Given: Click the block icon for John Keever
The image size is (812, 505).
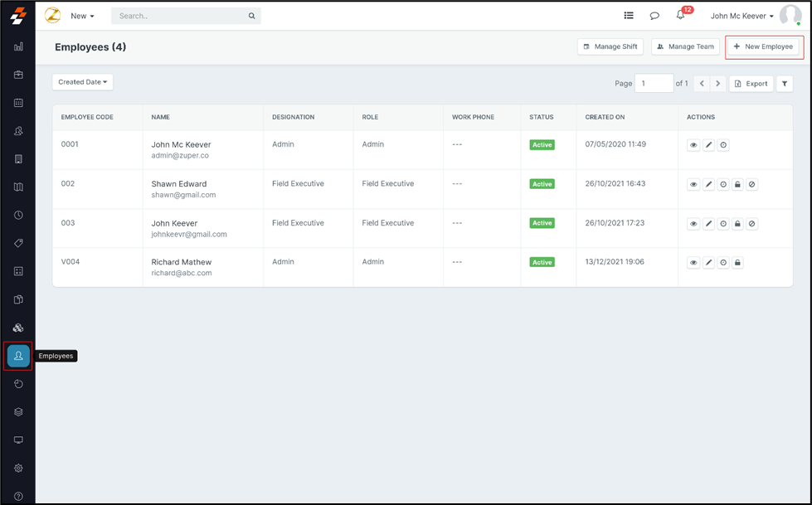Looking at the screenshot, I should pyautogui.click(x=751, y=224).
